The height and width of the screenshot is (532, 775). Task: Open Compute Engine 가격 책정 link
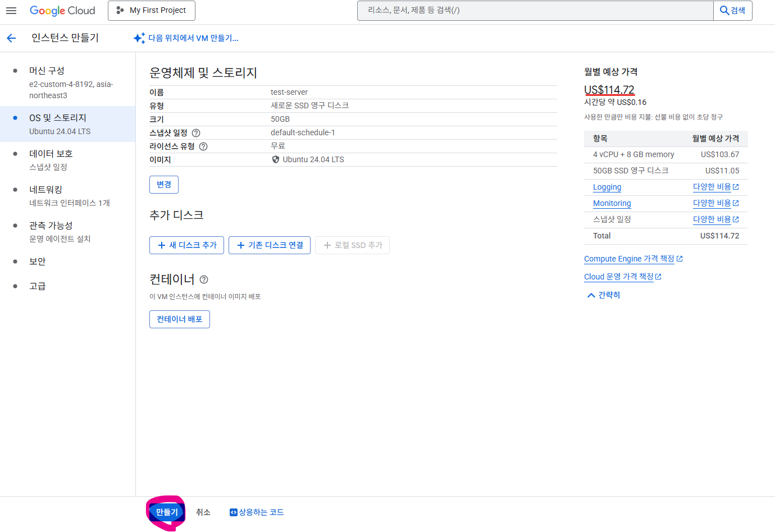pos(633,259)
